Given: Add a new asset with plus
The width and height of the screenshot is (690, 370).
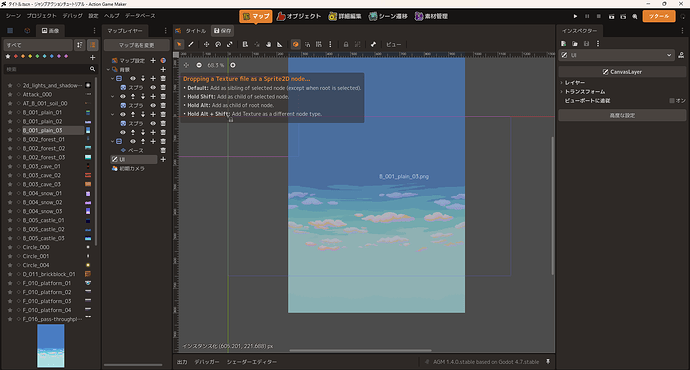Looking at the screenshot, I should point(92,57).
